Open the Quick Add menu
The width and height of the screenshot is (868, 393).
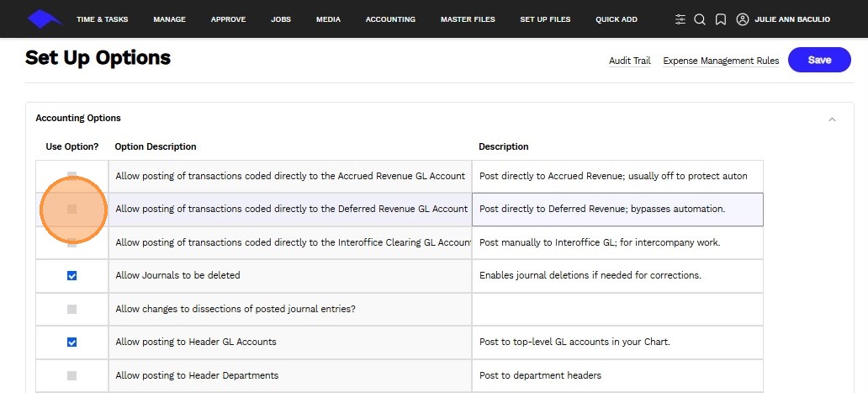pyautogui.click(x=617, y=19)
